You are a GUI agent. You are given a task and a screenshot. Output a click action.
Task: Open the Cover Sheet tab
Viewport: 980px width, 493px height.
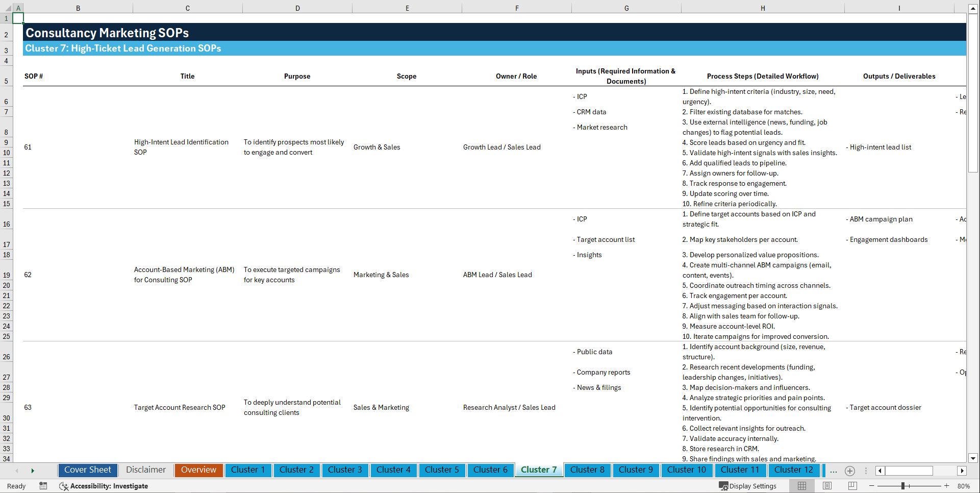87,470
